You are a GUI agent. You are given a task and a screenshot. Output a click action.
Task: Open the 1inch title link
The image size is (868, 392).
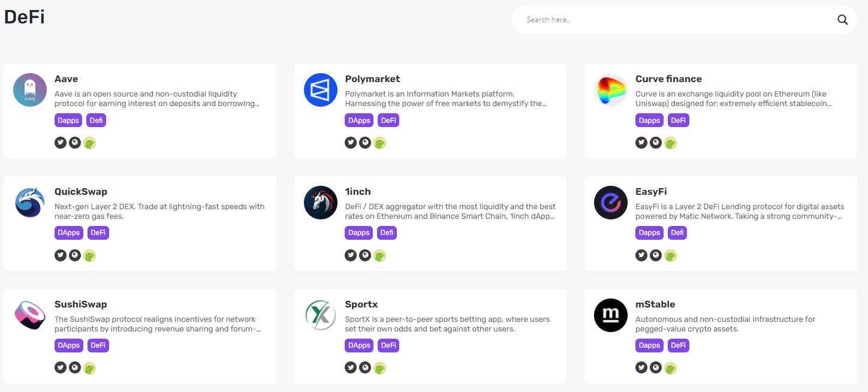358,192
